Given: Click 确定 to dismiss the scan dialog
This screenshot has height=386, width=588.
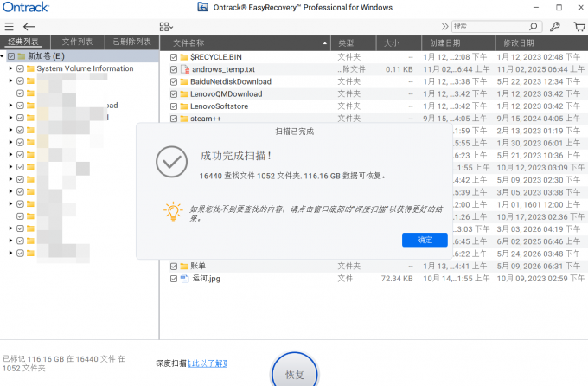Looking at the screenshot, I should [x=425, y=240].
